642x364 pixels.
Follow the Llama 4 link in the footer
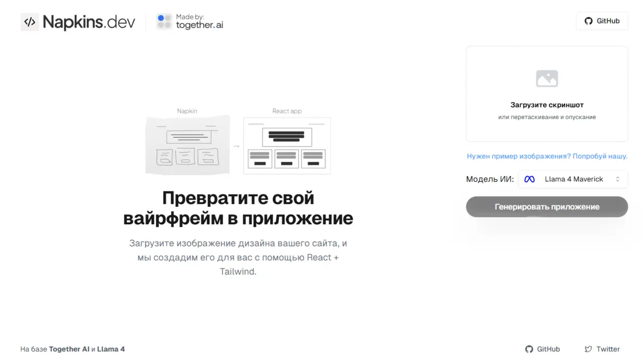pyautogui.click(x=111, y=349)
